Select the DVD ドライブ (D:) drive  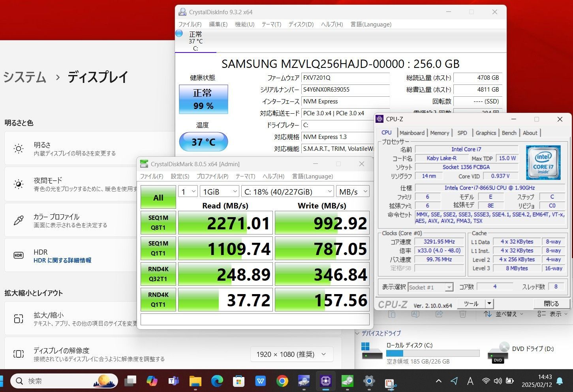(x=521, y=353)
